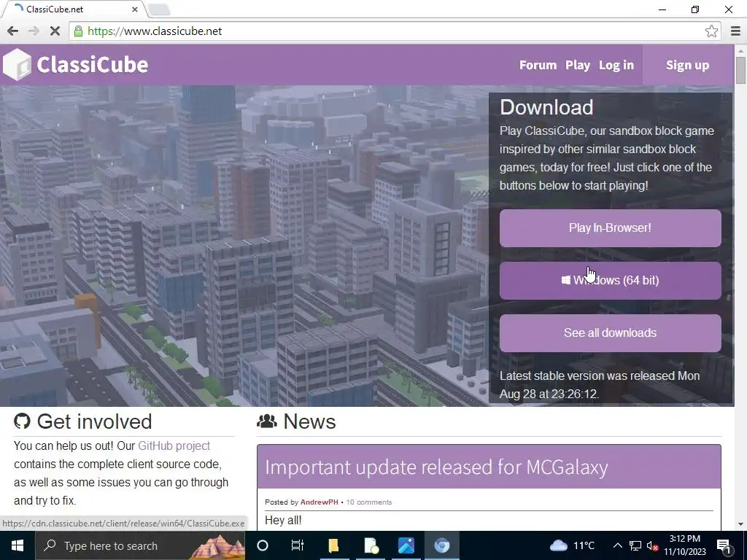This screenshot has width=747, height=560.
Task: Open the Chrome hamburger menu
Action: [735, 31]
